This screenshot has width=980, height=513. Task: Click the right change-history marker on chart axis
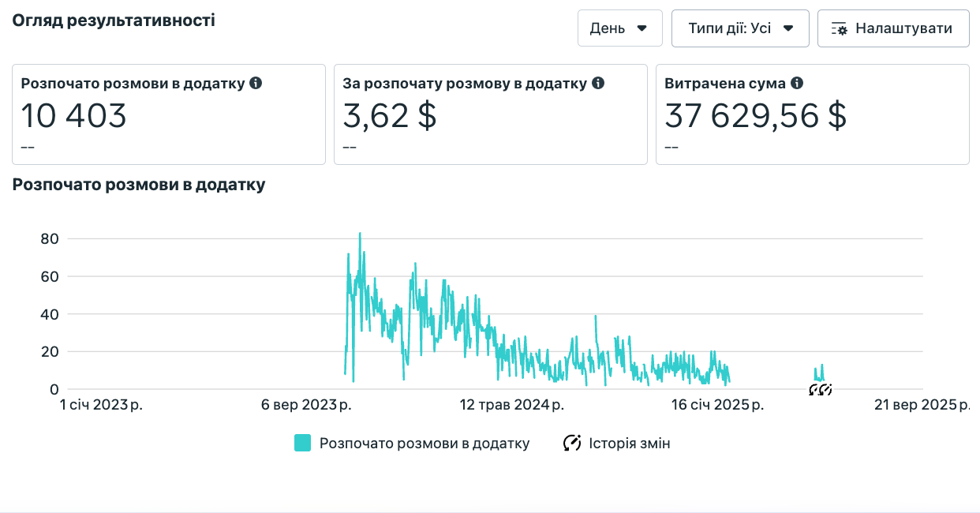click(x=826, y=389)
